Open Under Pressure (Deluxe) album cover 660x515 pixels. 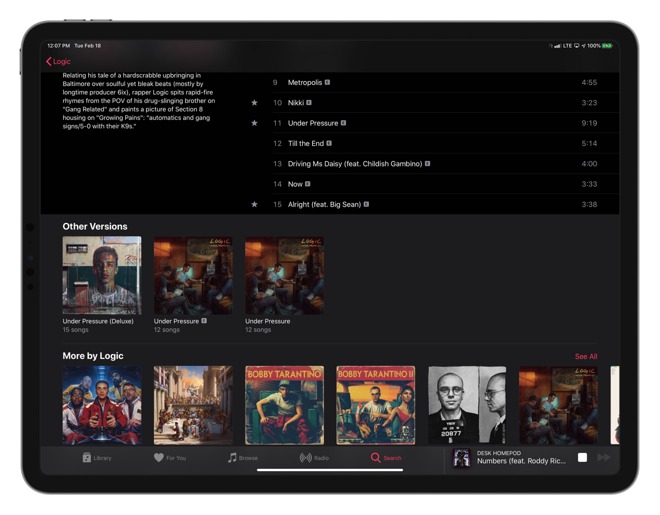pyautogui.click(x=102, y=275)
